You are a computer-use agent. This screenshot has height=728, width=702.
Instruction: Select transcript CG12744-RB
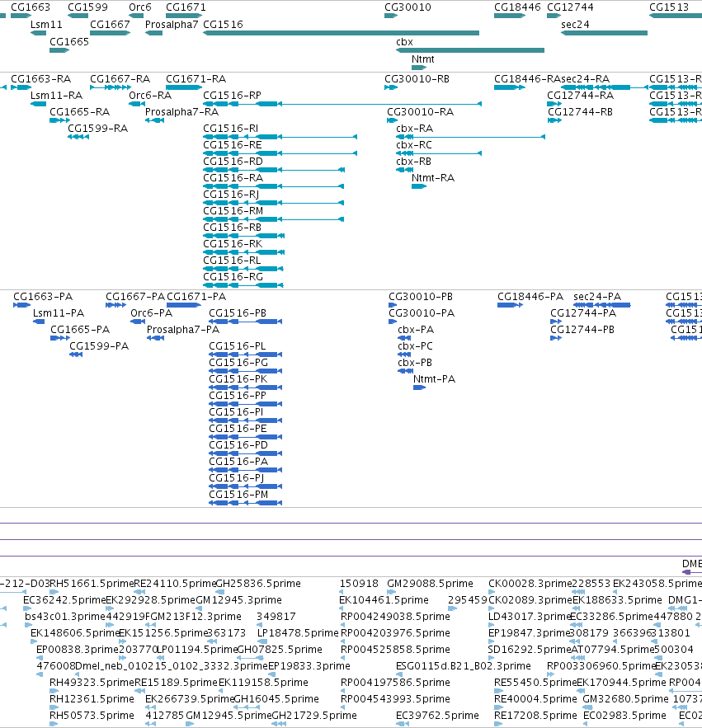(554, 120)
